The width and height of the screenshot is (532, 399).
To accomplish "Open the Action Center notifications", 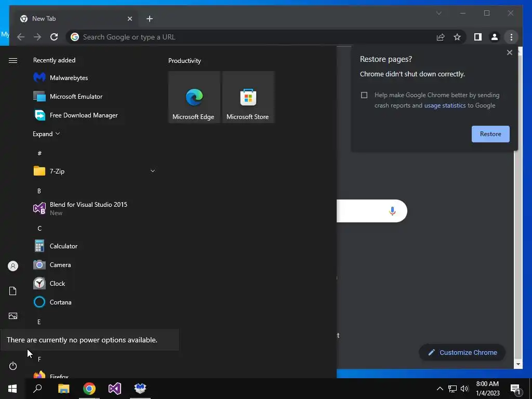I will click(516, 389).
